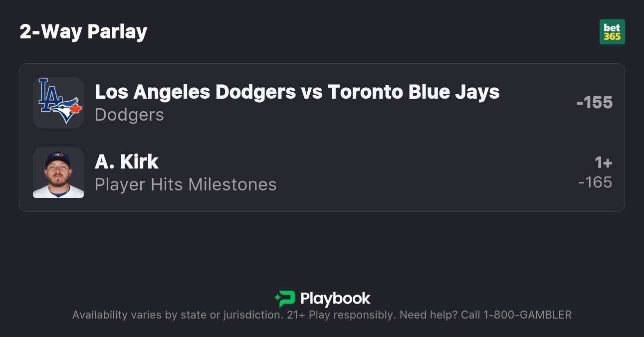
Task: Click the Blue Jays bird logo
Action: coord(68,110)
